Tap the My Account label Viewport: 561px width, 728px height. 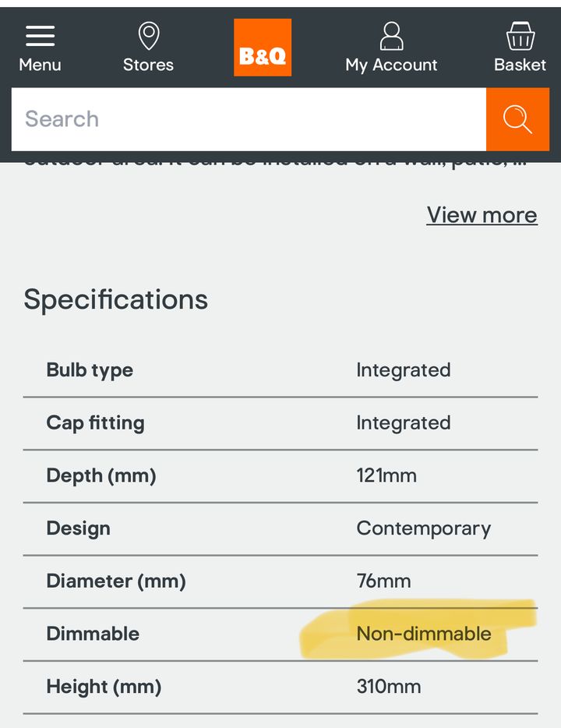point(391,65)
